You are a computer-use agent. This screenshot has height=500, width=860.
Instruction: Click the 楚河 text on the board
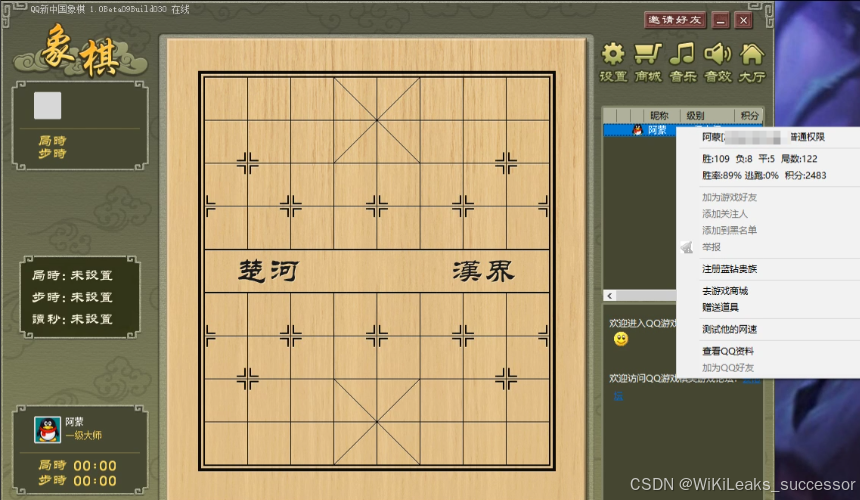point(269,271)
